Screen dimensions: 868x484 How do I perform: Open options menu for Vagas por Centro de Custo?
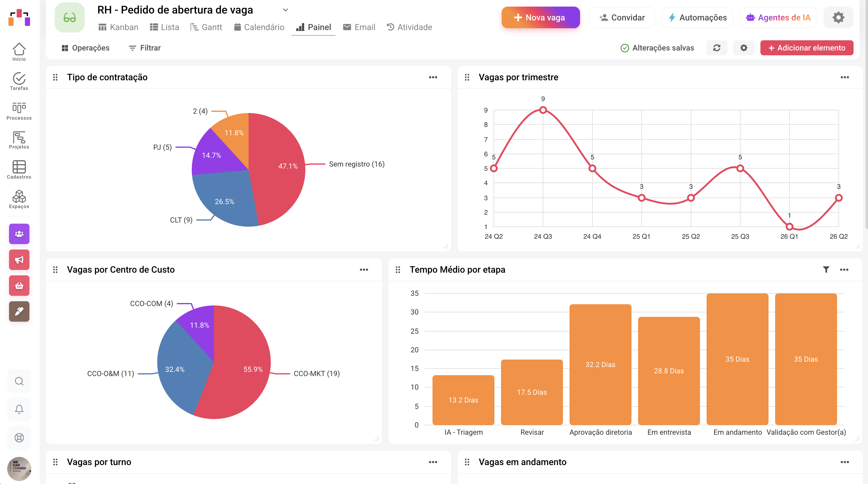(x=364, y=269)
